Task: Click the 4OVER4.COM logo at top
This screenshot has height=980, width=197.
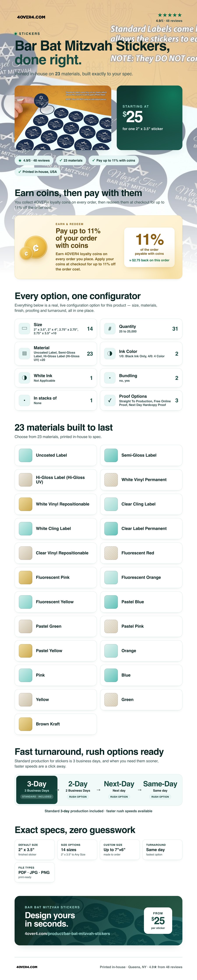Action: pyautogui.click(x=31, y=17)
